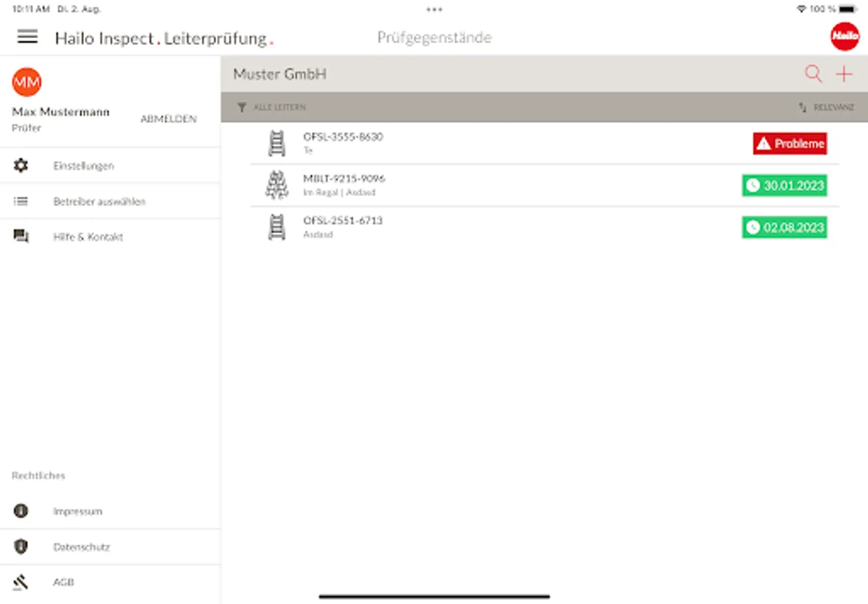The width and height of the screenshot is (868, 604).
Task: Open the hamburger menu icon
Action: [x=28, y=37]
